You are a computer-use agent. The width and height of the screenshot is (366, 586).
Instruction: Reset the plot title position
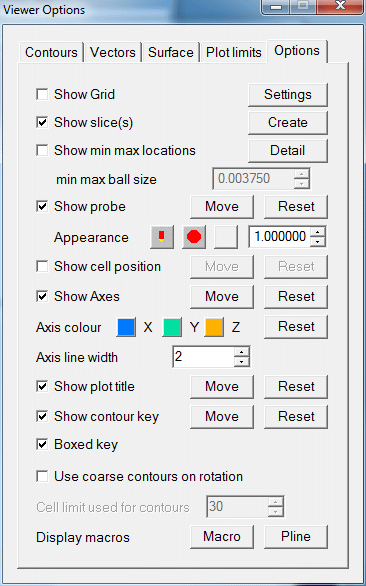click(296, 386)
